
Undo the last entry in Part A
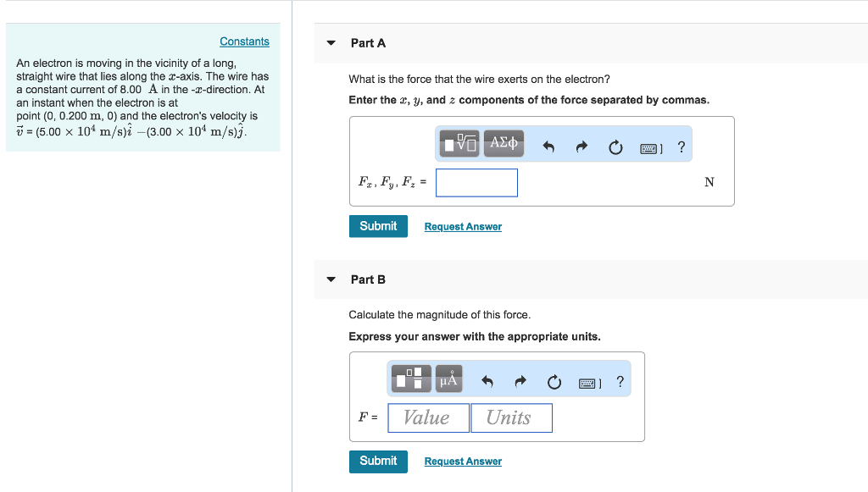[547, 144]
